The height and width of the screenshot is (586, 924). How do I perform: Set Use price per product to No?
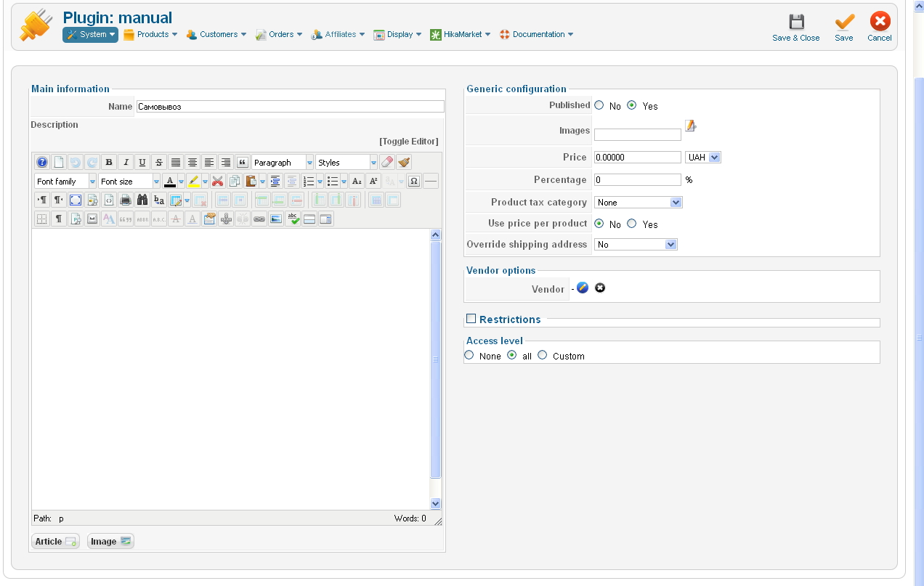click(599, 224)
